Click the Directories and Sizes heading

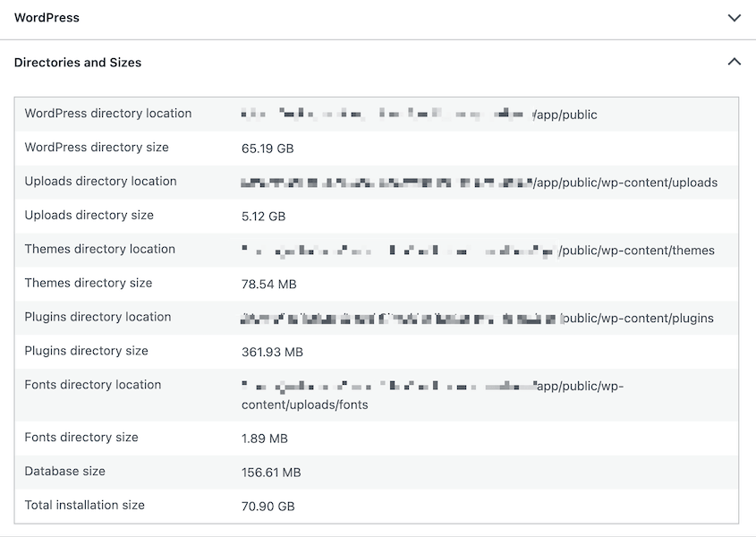[78, 63]
